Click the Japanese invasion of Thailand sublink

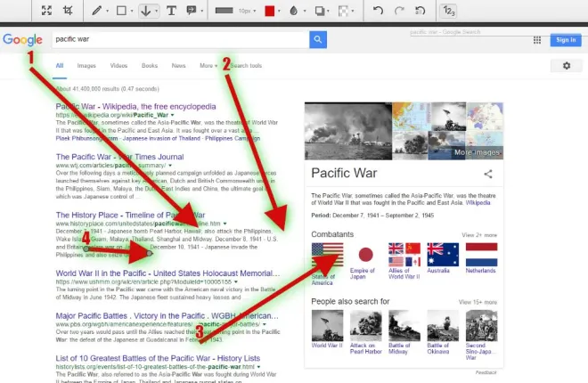click(161, 138)
